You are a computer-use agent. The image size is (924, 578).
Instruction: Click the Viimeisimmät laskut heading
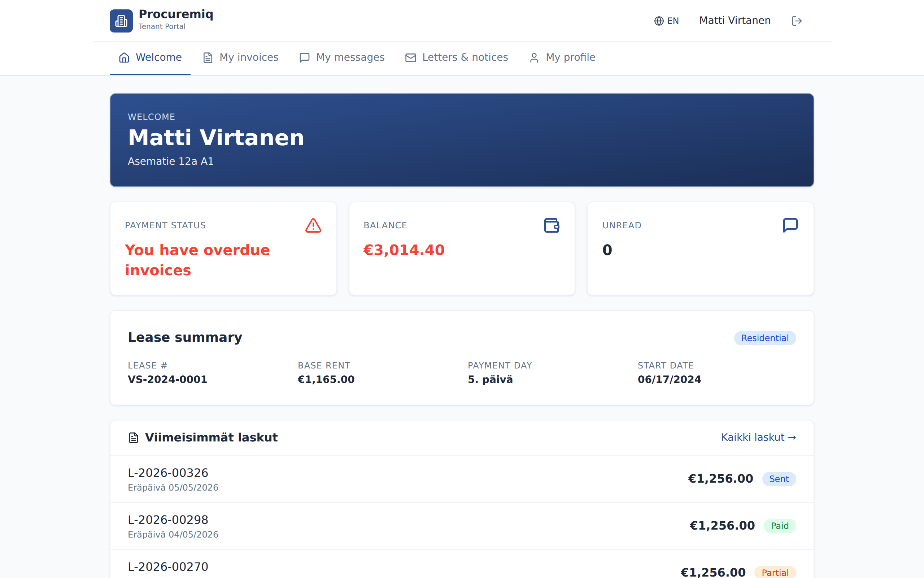coord(211,437)
